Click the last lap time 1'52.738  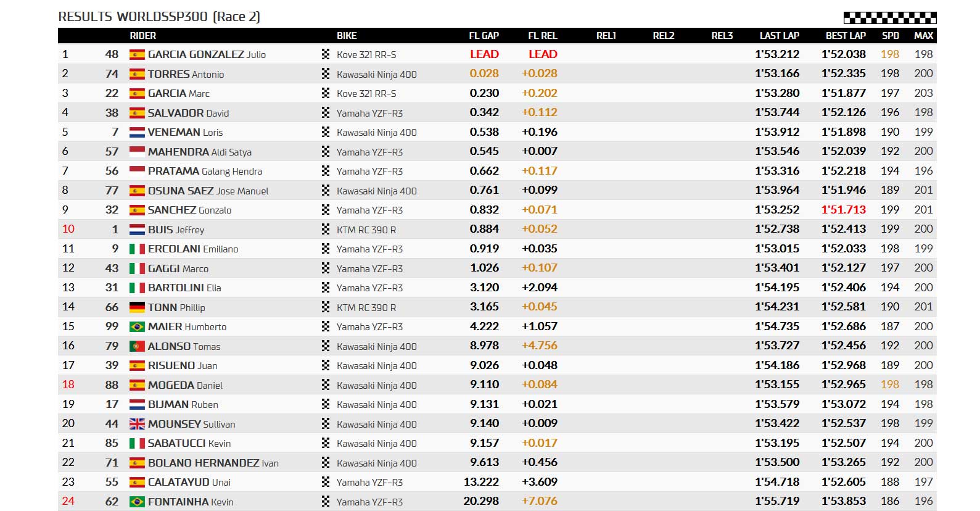(x=777, y=229)
